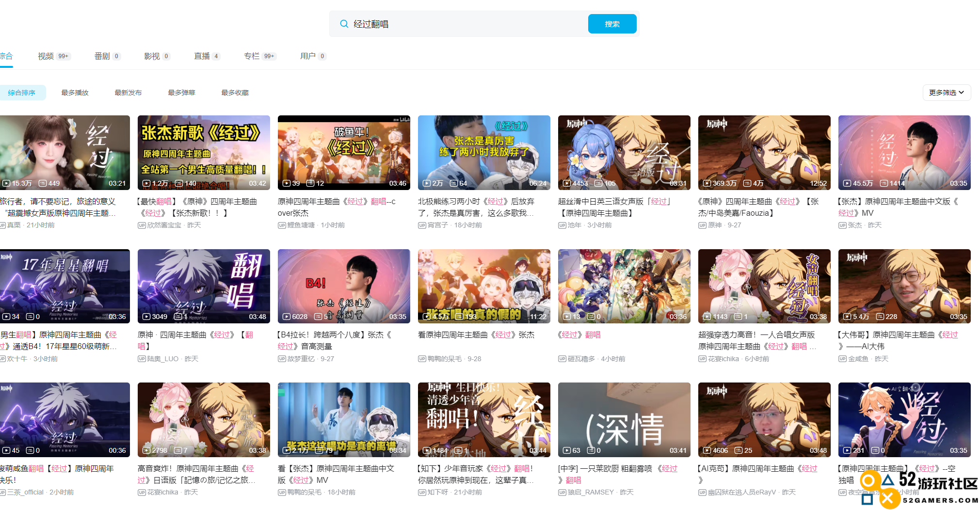Viewport: 980px width, 510px height.
Task: Click play-count icon showing 6028
Action: [287, 317]
